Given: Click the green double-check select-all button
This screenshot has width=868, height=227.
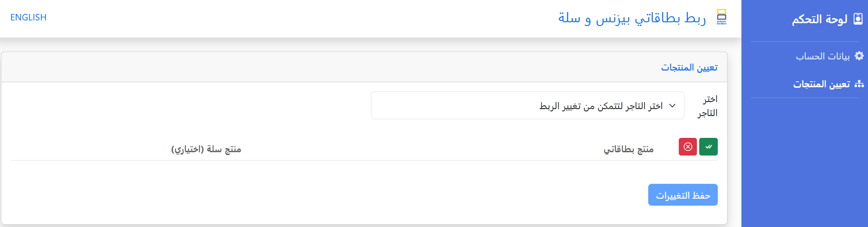Looking at the screenshot, I should click(x=708, y=147).
